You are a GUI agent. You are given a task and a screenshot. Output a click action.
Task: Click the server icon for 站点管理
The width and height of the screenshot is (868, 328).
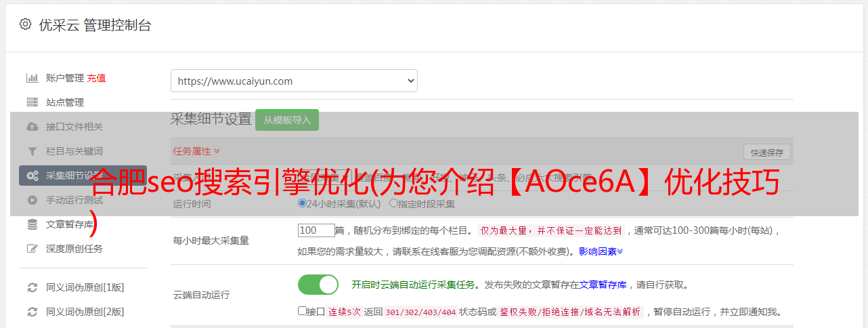(x=32, y=102)
